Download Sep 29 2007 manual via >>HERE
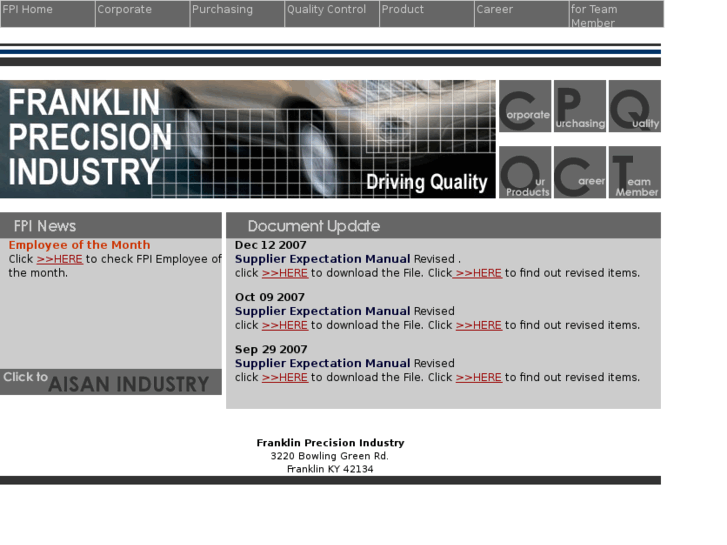This screenshot has width=727, height=545. pos(285,378)
